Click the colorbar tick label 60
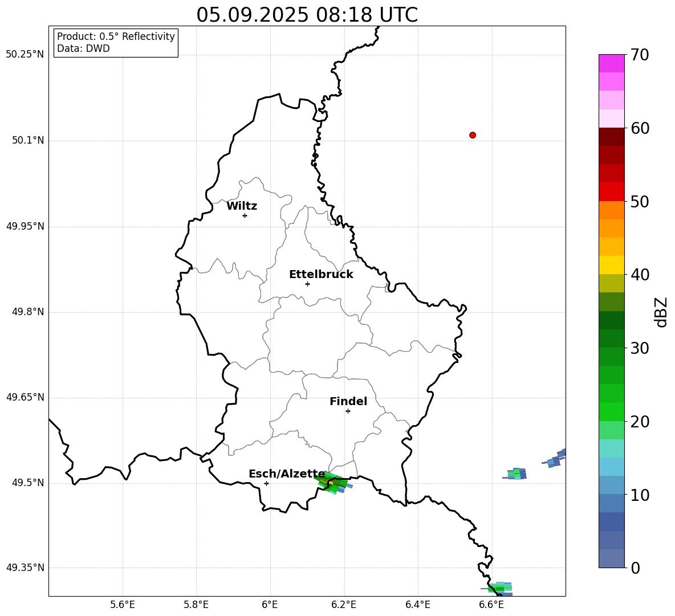Screen dimensions: 675x616 pyautogui.click(x=640, y=128)
